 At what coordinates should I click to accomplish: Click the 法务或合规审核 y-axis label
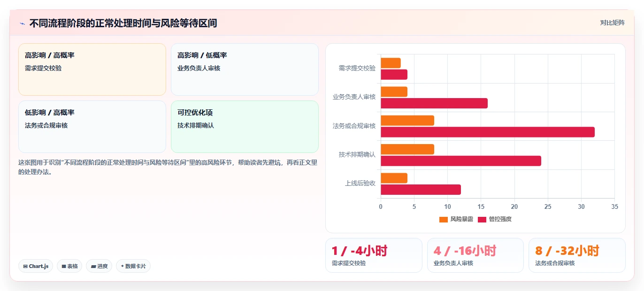point(354,126)
